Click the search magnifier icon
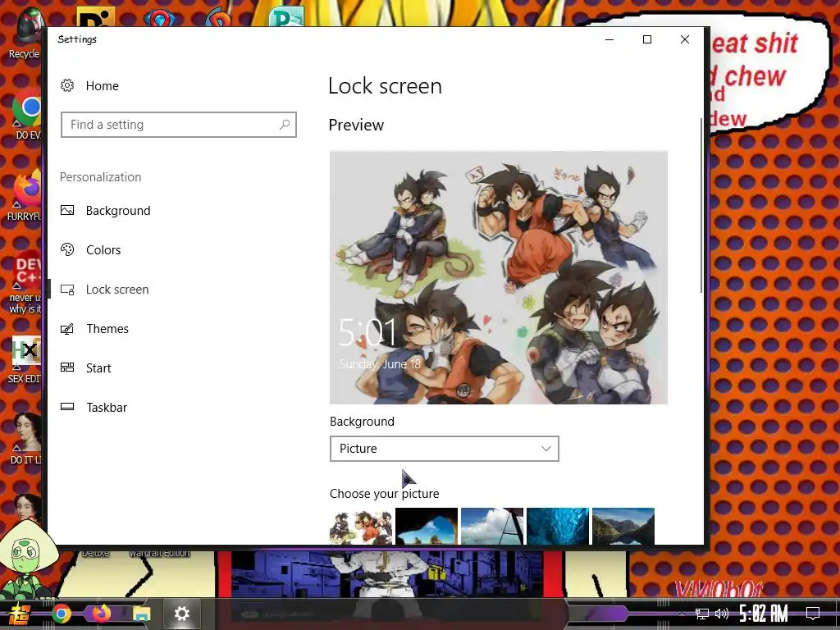840x630 pixels. (x=285, y=125)
